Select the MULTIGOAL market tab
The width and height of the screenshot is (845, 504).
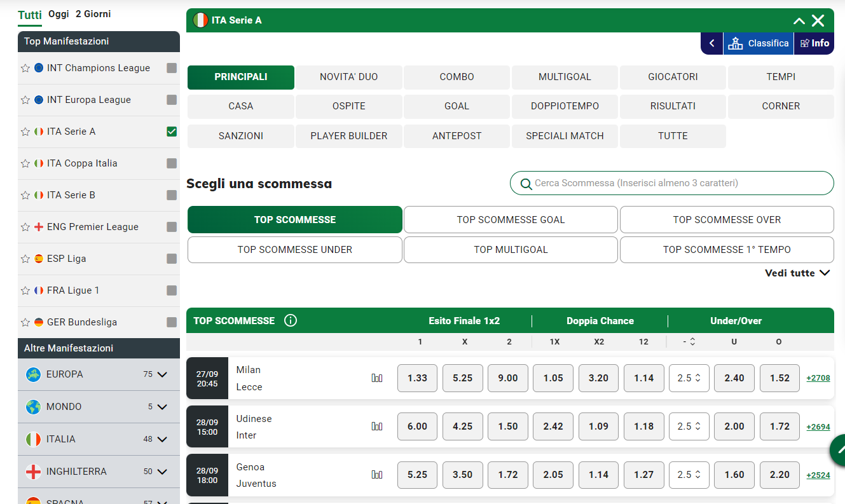(x=564, y=77)
